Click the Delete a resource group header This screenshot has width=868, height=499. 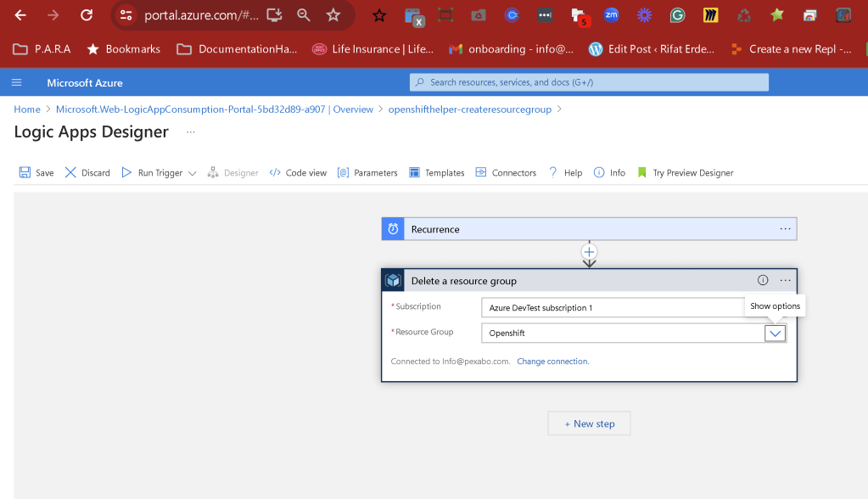click(589, 280)
